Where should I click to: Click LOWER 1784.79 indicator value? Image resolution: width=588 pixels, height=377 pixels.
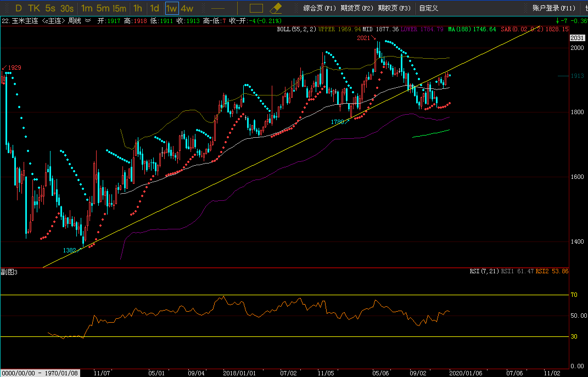[x=422, y=29]
